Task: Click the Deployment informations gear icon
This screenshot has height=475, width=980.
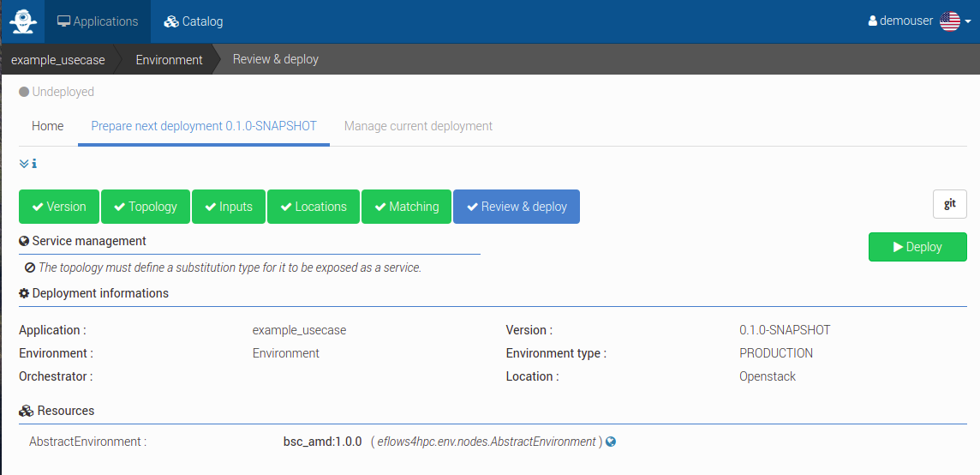Action: (x=24, y=293)
